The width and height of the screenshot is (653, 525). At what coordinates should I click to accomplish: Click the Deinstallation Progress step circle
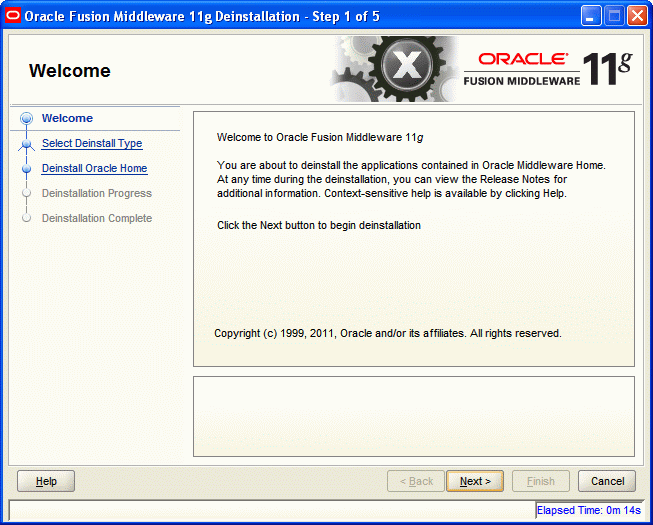tap(26, 193)
